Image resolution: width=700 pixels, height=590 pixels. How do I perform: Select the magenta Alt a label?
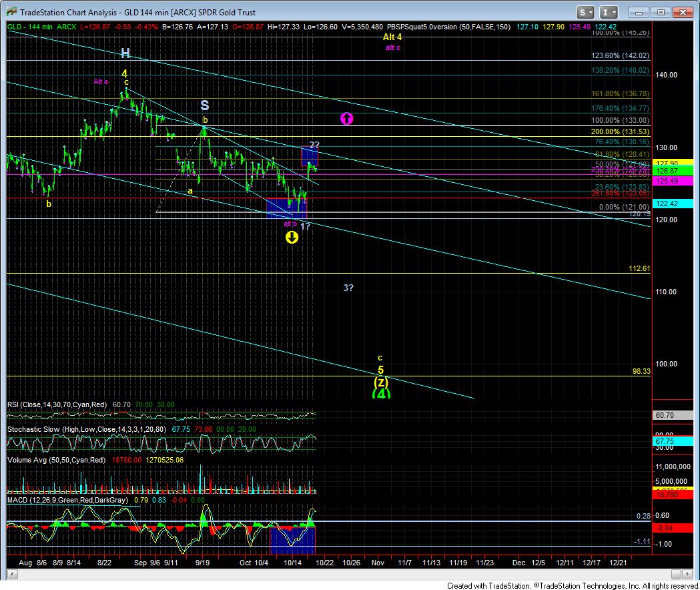click(101, 81)
